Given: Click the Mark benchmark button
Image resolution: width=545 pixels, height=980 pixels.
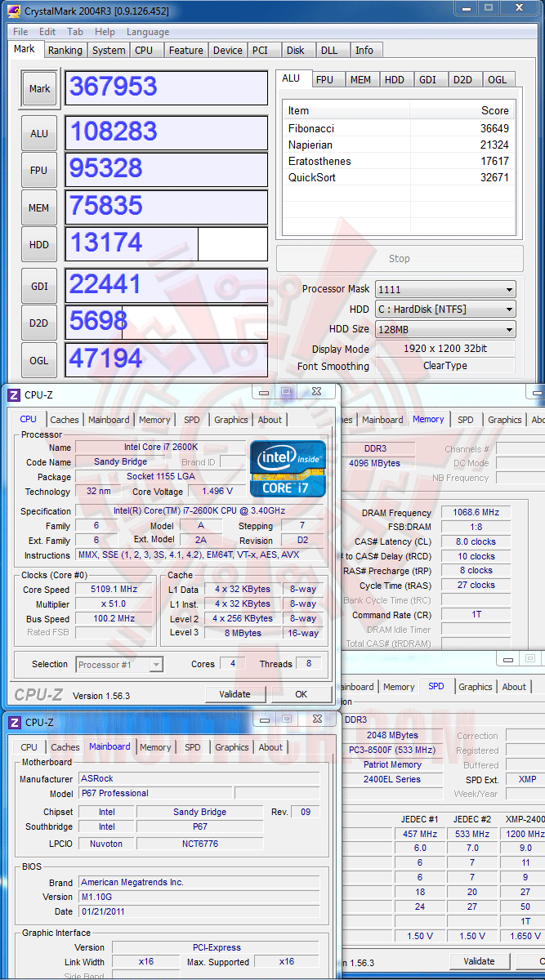Looking at the screenshot, I should pos(39,88).
